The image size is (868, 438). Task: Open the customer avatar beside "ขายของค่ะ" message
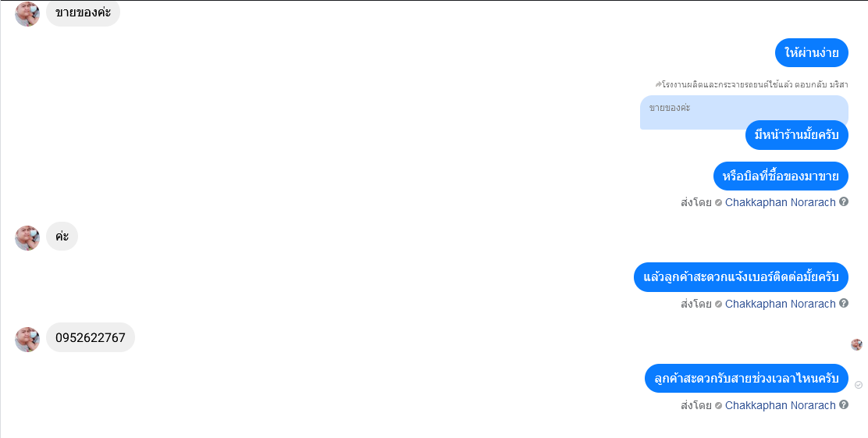pyautogui.click(x=27, y=14)
